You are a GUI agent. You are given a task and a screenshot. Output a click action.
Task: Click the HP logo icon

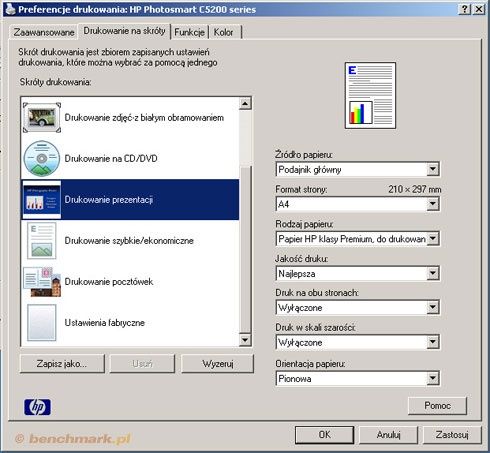coord(37,407)
